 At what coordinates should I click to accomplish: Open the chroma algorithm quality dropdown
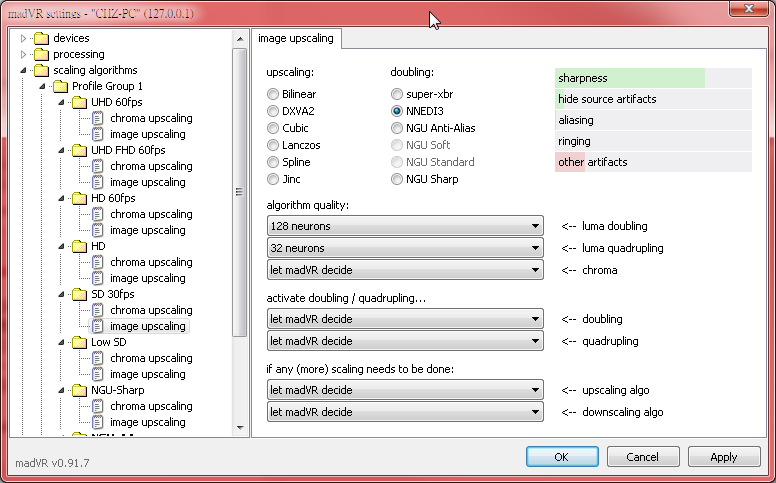[405, 270]
